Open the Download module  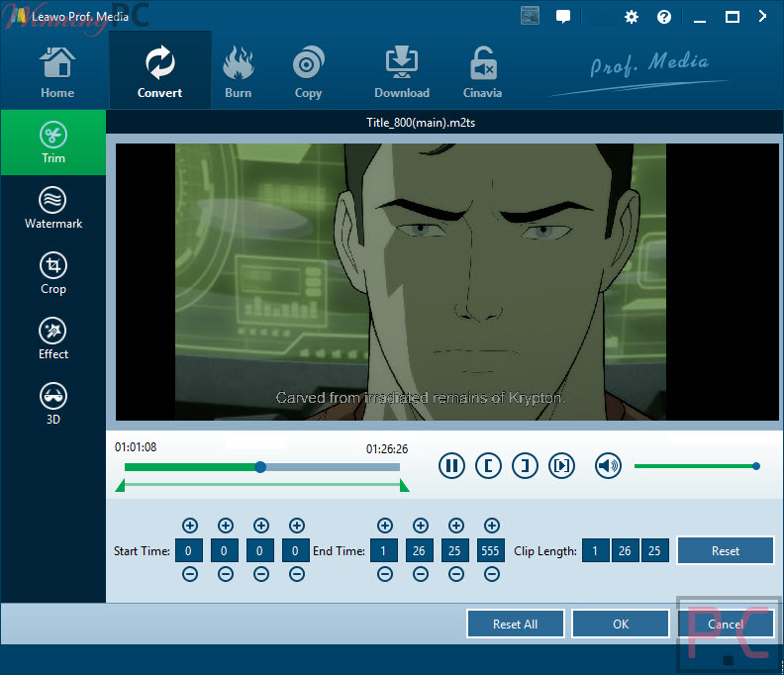click(402, 72)
